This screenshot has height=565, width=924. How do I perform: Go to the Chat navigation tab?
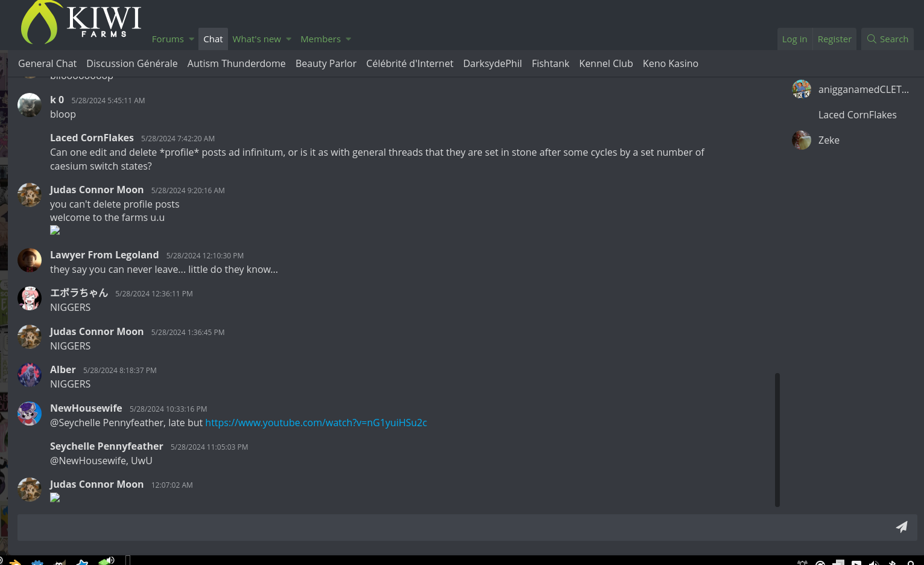213,39
